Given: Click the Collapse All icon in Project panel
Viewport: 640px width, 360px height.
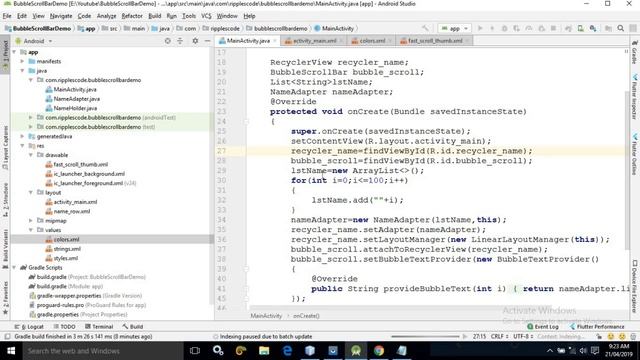Looking at the screenshot, I should [180, 41].
